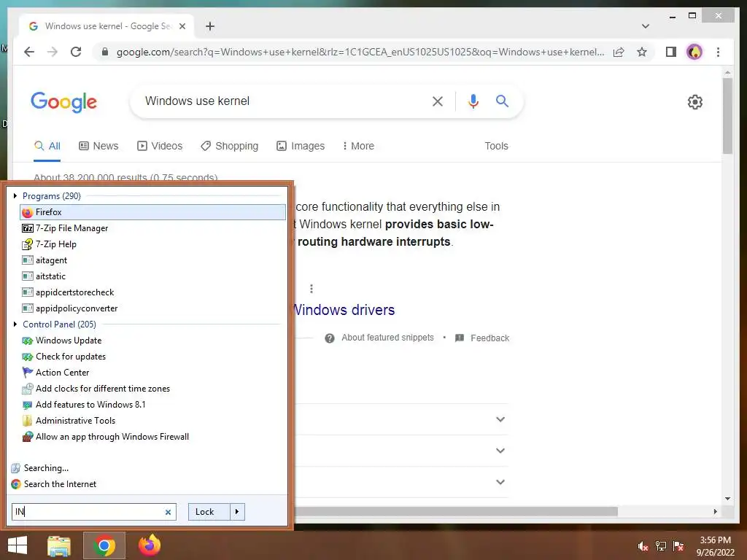Click the Chrome taskbar icon

[104, 545]
